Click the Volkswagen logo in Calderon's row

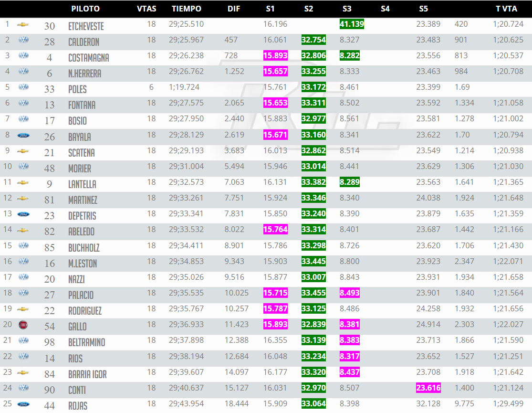pyautogui.click(x=23, y=40)
